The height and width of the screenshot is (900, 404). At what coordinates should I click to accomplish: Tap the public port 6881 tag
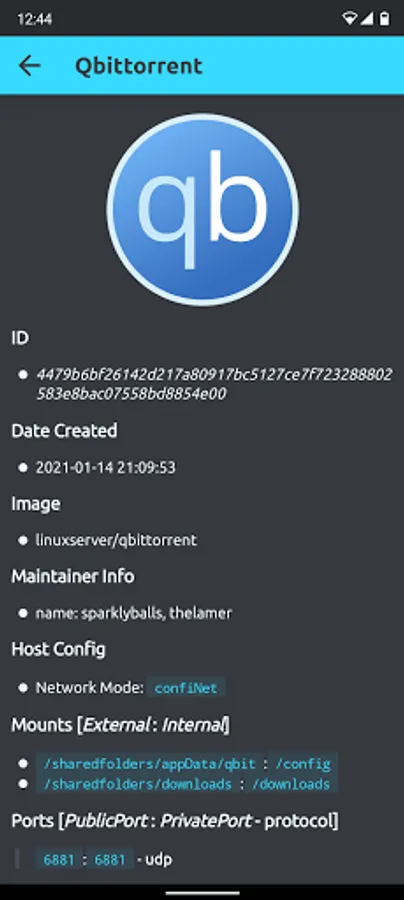click(59, 859)
